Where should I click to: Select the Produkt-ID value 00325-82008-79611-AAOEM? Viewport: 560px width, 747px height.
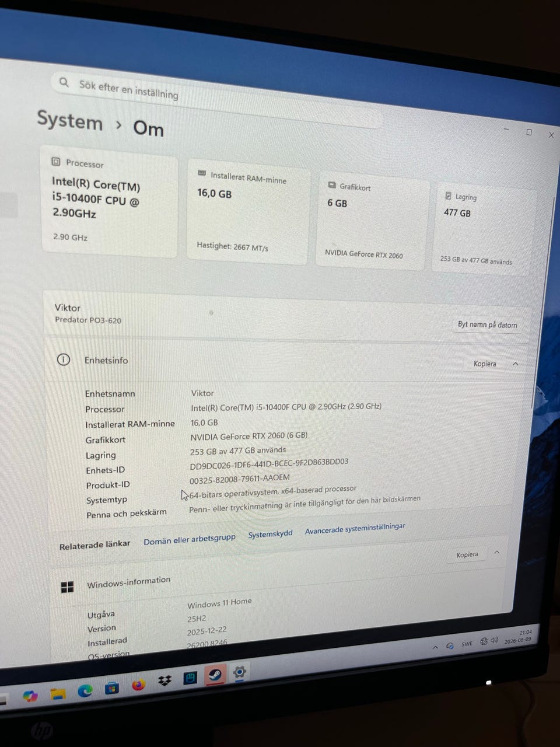click(240, 479)
